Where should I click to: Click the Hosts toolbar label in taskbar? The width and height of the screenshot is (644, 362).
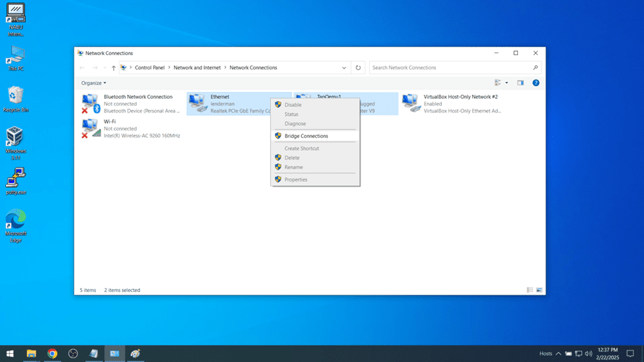coord(546,353)
